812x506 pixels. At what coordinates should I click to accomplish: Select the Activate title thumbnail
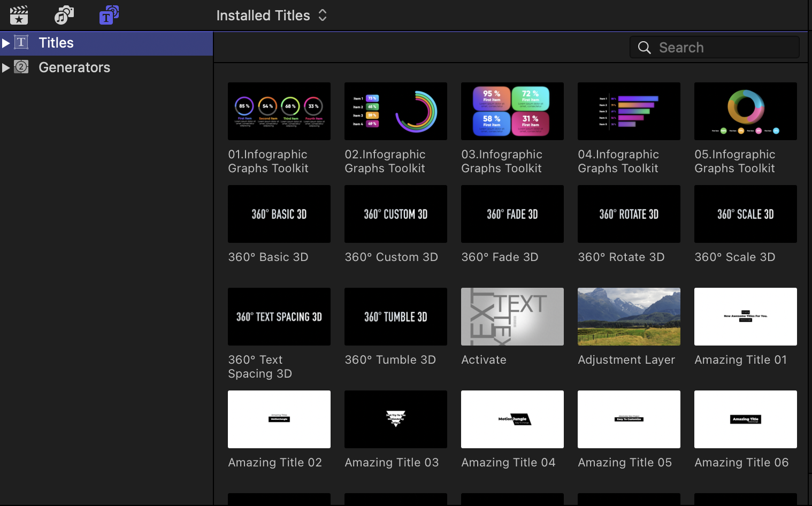512,317
